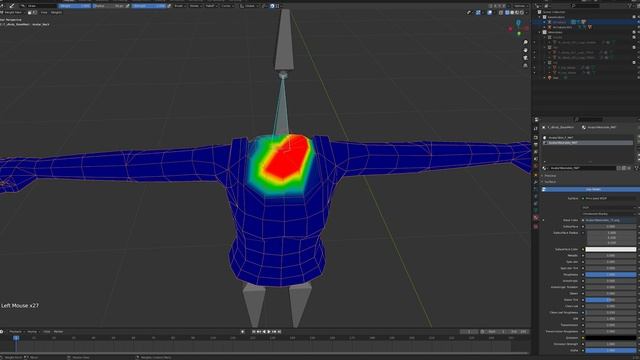Jump to the timeline end frame

280,332
